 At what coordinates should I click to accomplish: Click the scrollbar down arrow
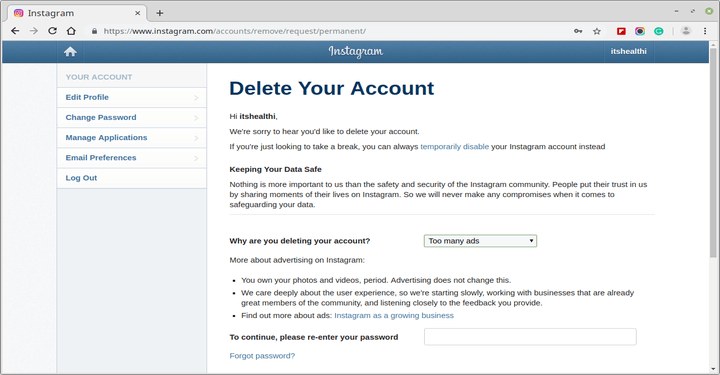click(713, 369)
